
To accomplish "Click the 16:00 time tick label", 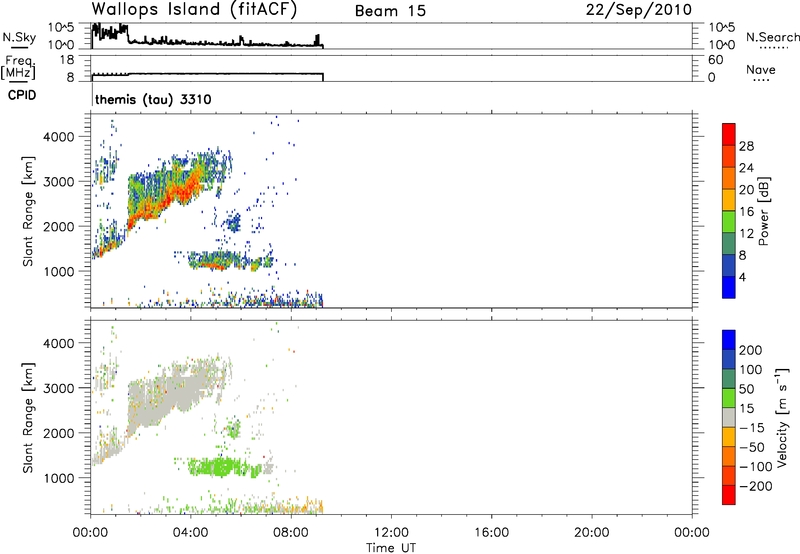I will click(x=491, y=533).
